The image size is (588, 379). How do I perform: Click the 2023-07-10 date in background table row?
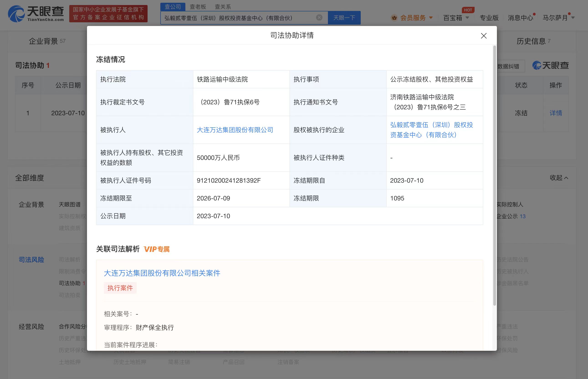[x=68, y=113]
